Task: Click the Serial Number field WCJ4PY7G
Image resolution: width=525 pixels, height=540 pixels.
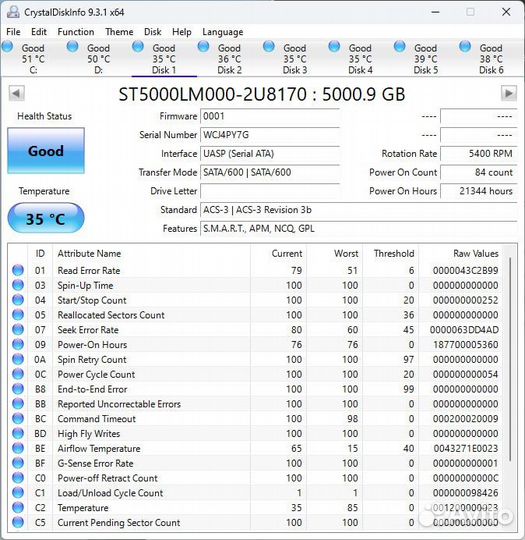Action: click(x=270, y=135)
